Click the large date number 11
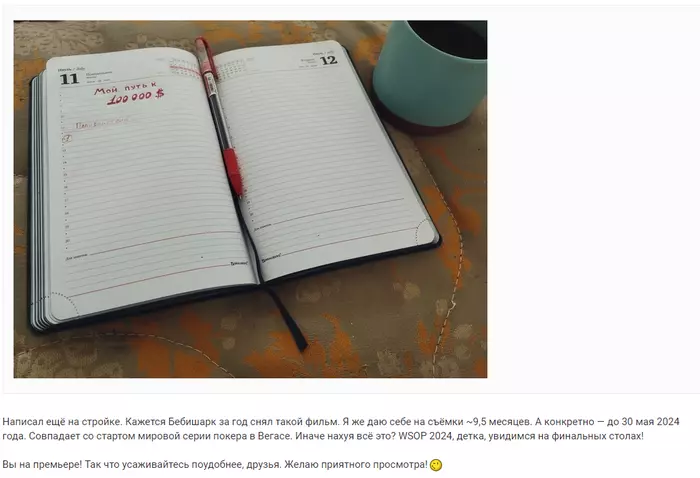This screenshot has width=700, height=478. point(69,79)
